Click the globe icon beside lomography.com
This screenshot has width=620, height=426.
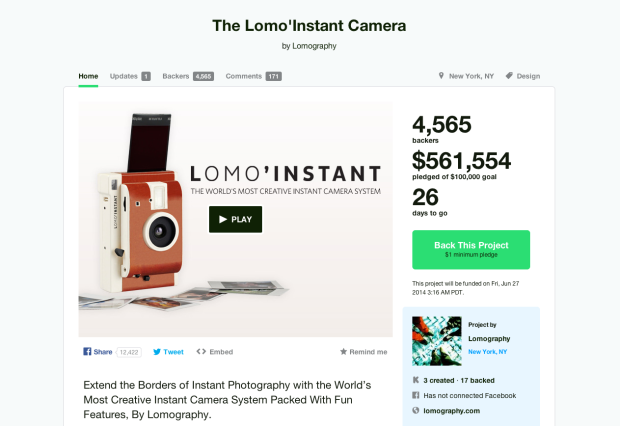pos(416,410)
